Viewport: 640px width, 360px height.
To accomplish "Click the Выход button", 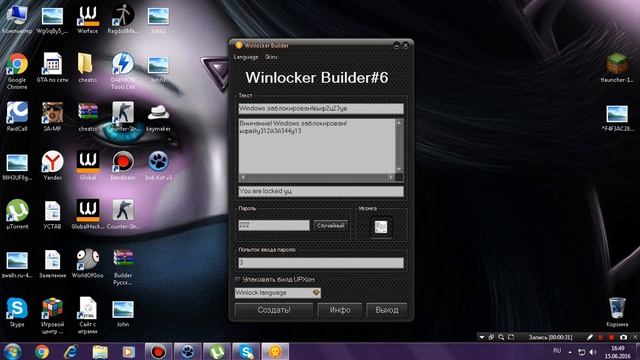I will [x=387, y=310].
